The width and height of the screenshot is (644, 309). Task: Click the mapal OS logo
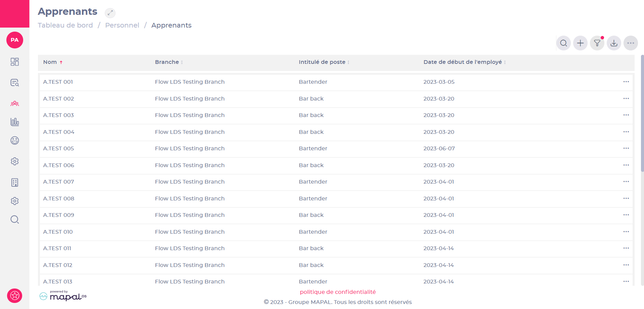pos(63,296)
